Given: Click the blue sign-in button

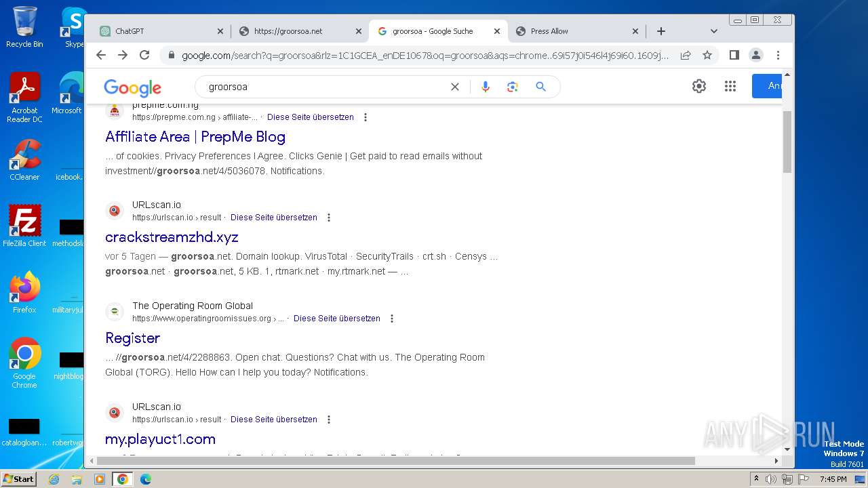Looking at the screenshot, I should coord(767,86).
